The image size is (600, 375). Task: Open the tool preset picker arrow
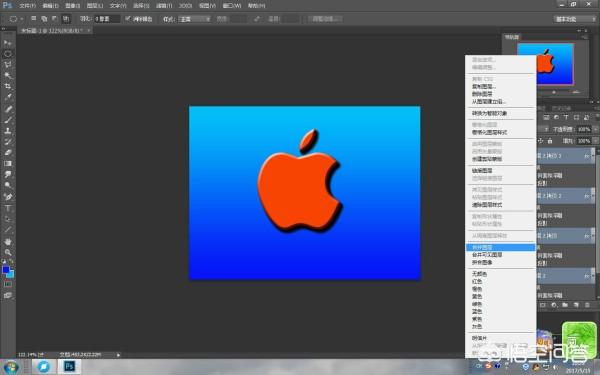click(22, 19)
